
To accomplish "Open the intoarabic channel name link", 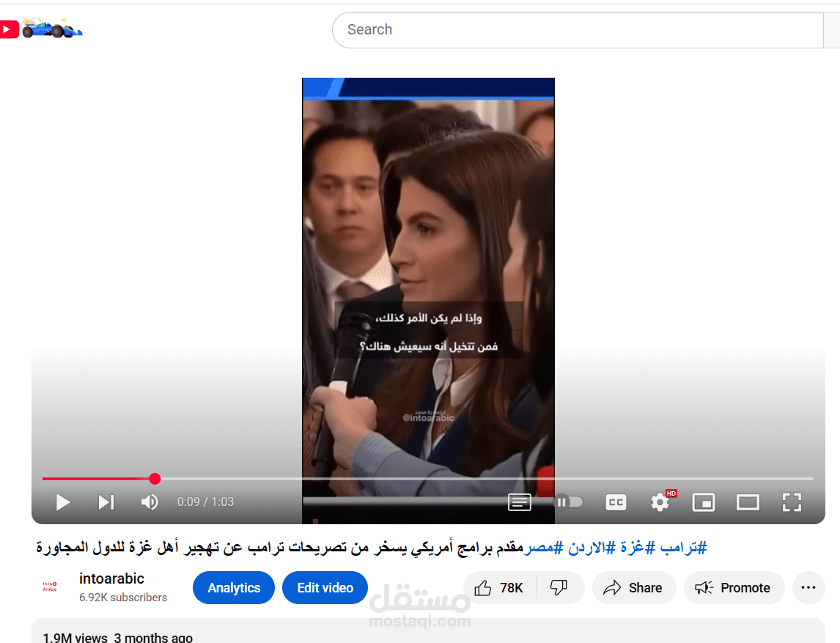I will click(111, 578).
